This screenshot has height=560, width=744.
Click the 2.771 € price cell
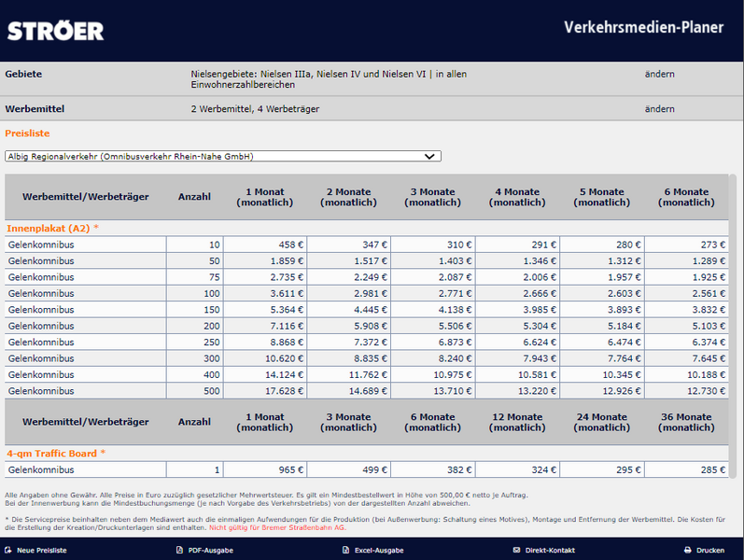click(433, 293)
